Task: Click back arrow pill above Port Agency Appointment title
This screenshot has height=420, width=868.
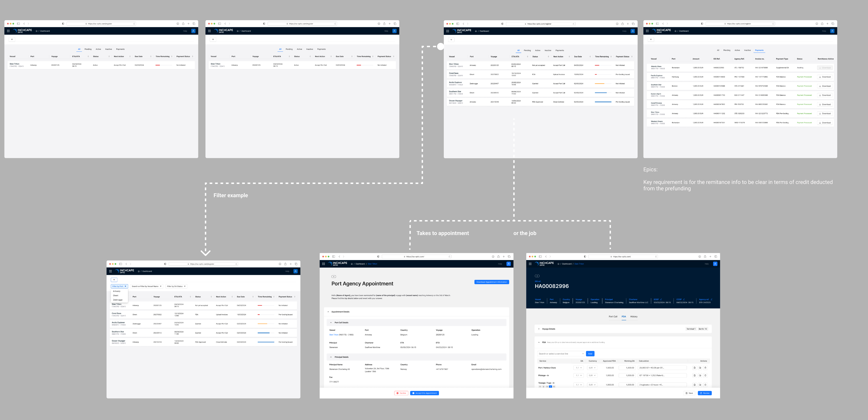Action: click(x=334, y=277)
